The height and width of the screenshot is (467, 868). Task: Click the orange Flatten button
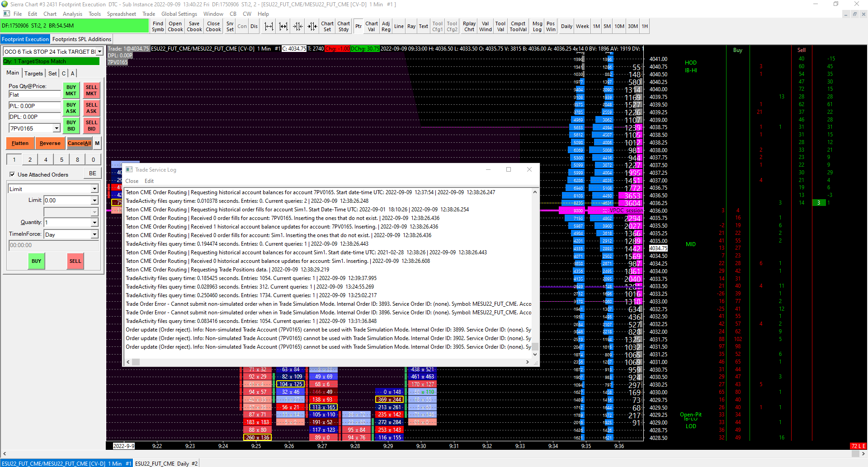[x=20, y=143]
